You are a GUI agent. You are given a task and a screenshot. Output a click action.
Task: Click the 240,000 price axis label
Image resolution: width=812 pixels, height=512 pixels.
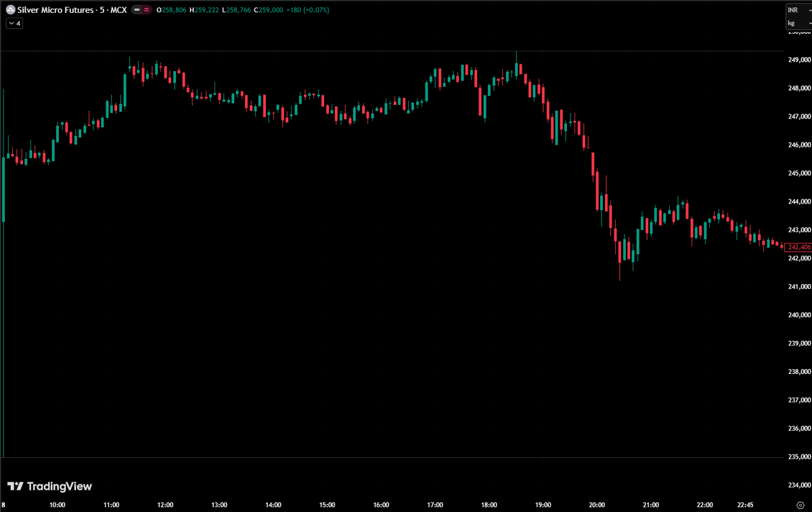click(x=798, y=315)
